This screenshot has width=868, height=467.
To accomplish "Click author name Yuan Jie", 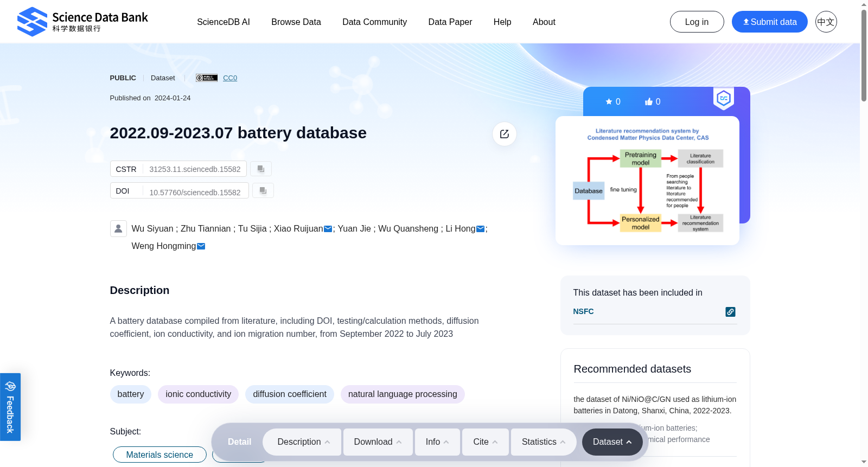I will coord(354,229).
